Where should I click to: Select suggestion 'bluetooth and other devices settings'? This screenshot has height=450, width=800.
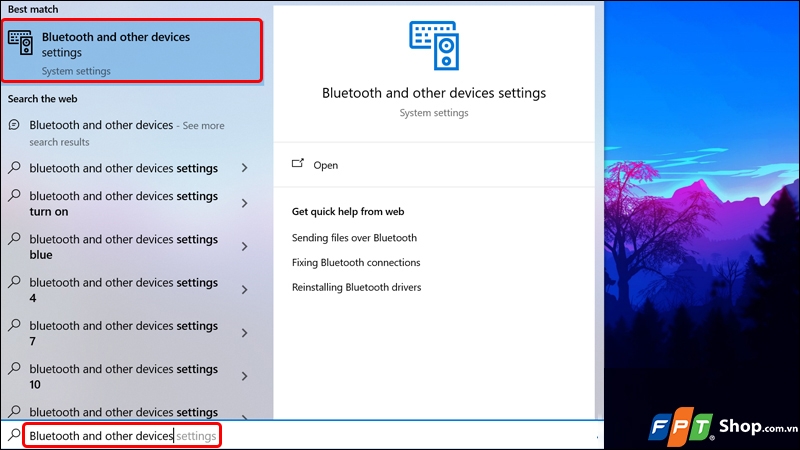(x=123, y=168)
